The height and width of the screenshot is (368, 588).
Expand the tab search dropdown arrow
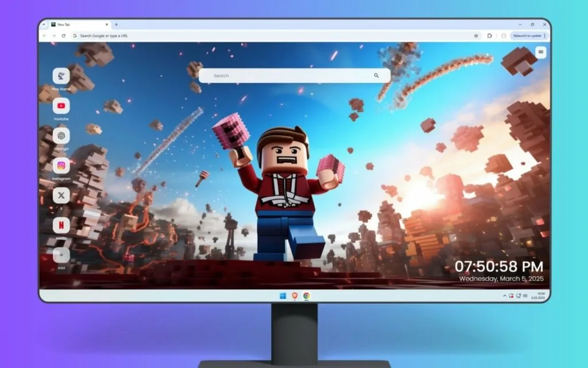[44, 24]
